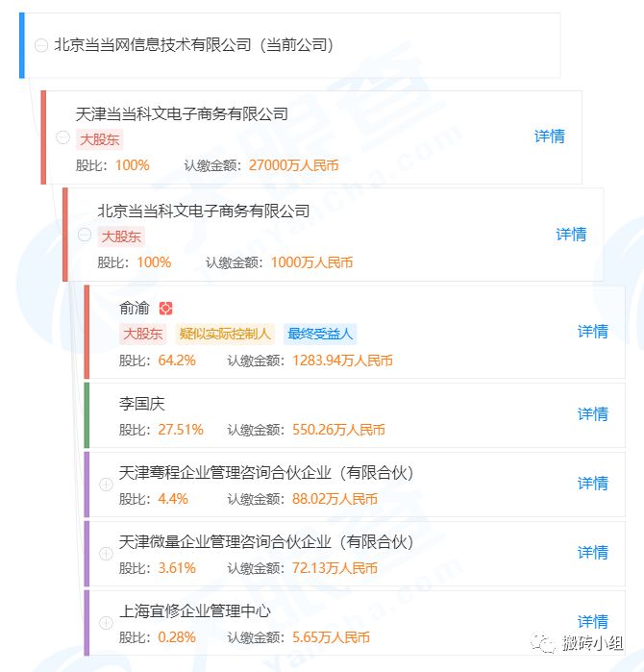Open 详情 for shareholder 俞渝
The height and width of the screenshot is (672, 644).
click(x=593, y=332)
